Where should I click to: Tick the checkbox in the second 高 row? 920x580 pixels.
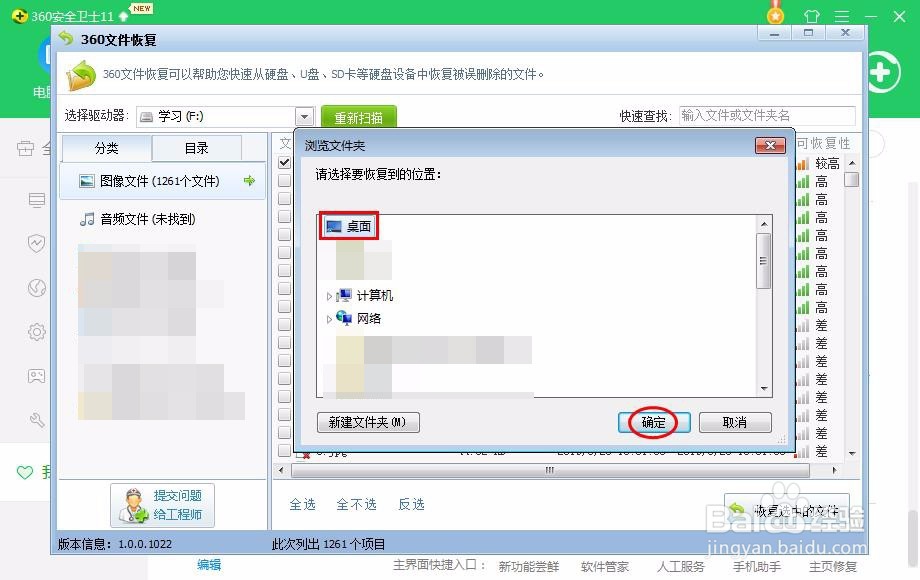pos(285,199)
